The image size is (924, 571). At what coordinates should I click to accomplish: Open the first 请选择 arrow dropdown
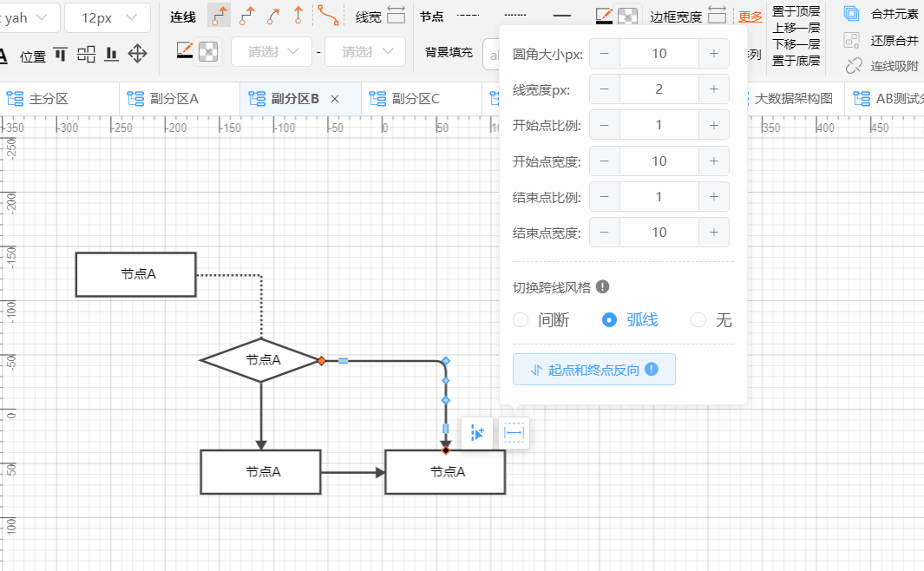[x=271, y=51]
